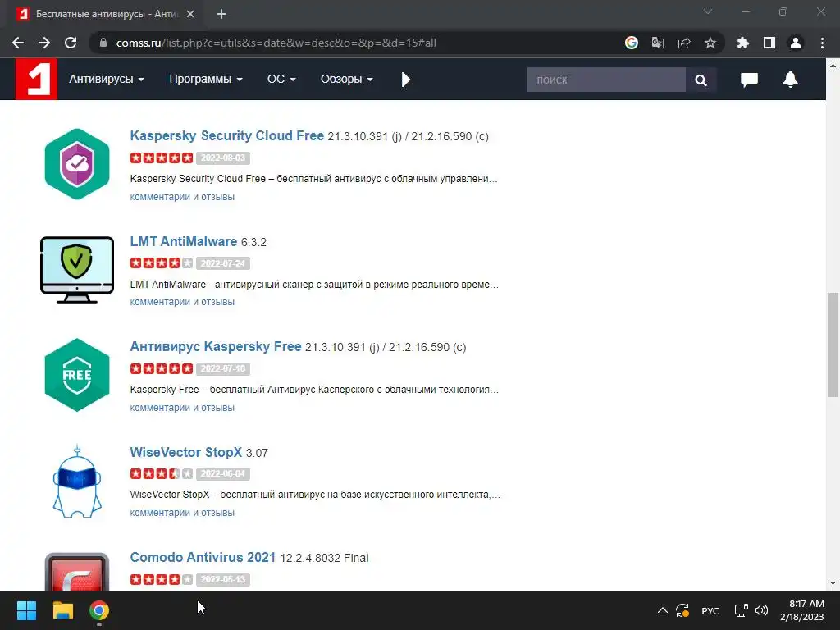Reload the current page
This screenshot has height=630, width=840.
click(x=71, y=43)
